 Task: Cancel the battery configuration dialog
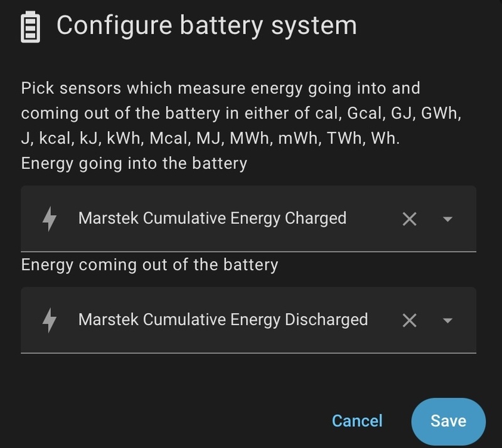click(x=356, y=420)
